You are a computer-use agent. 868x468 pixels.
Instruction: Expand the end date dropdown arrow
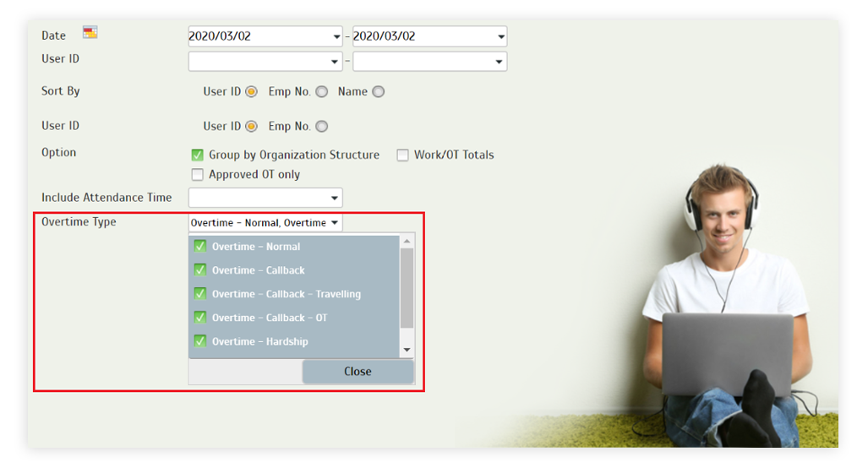[500, 37]
